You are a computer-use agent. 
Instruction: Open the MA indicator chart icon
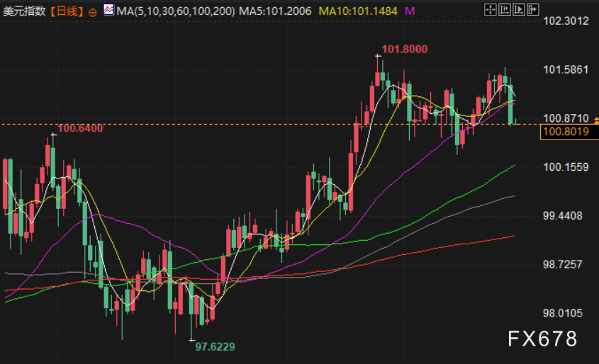coord(108,10)
